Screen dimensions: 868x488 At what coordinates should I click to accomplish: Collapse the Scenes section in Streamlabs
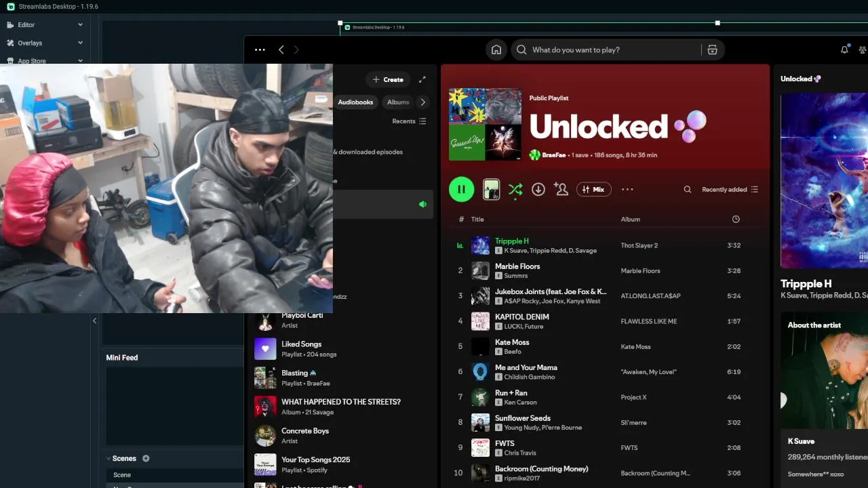coord(108,459)
